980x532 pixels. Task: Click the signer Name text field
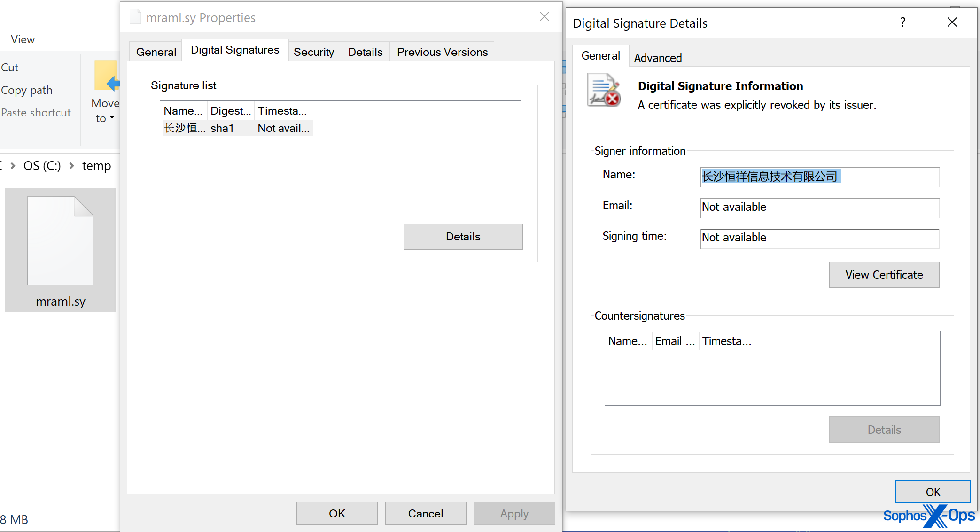pyautogui.click(x=819, y=177)
